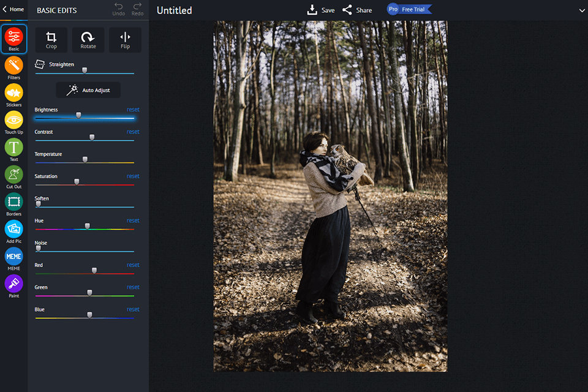Screen dimensions: 588x392
Task: Return to the Home screen
Action: [12, 9]
